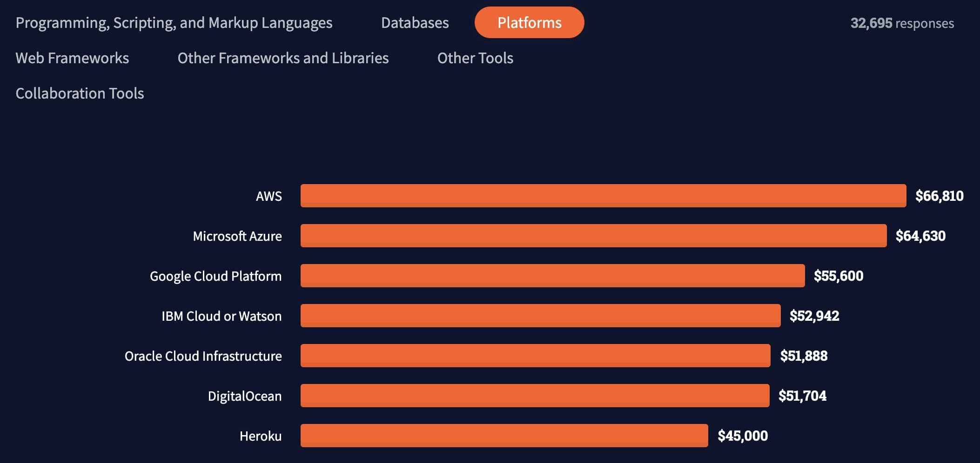Open Programming, Scripting, and Markup Languages tab
Image resolution: width=980 pixels, height=463 pixels.
click(x=174, y=23)
